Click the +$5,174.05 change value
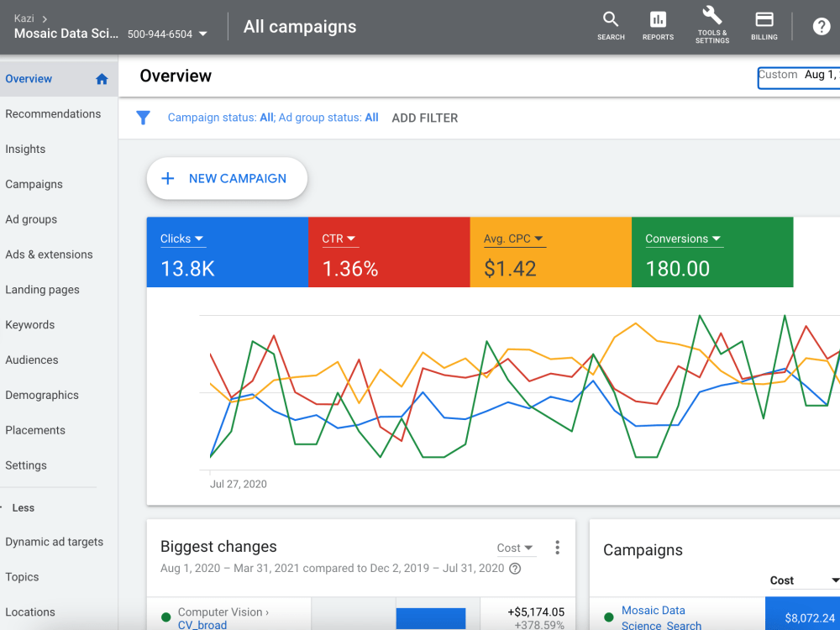The image size is (840, 630). (536, 612)
